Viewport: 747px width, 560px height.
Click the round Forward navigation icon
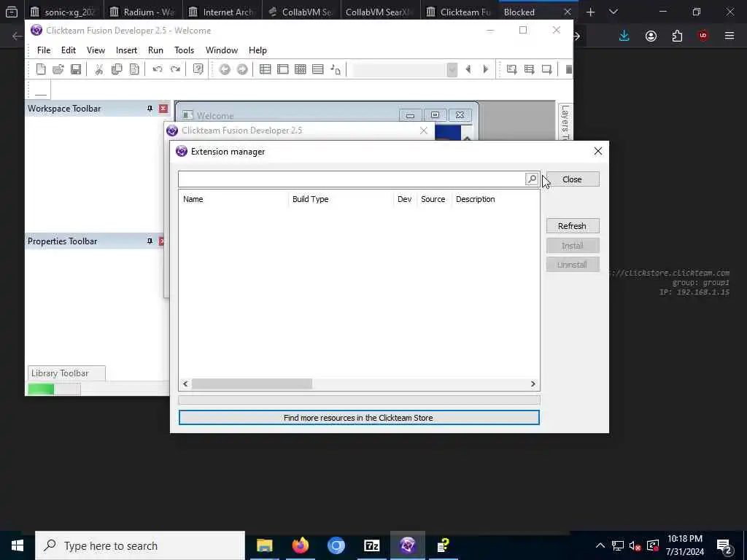click(x=242, y=69)
